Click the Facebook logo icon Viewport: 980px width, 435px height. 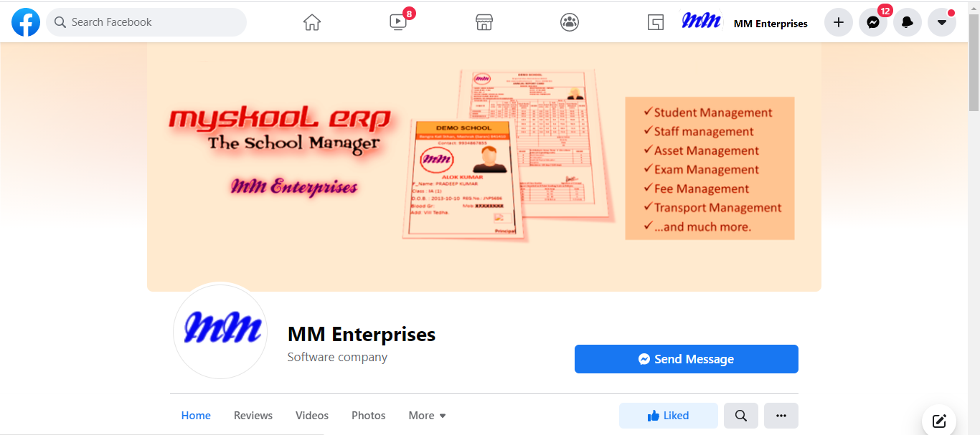pos(26,22)
